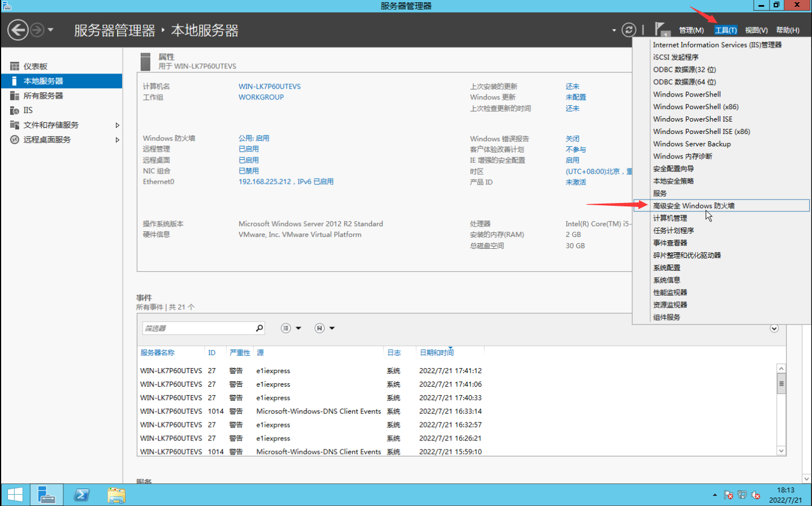The image size is (812, 506).
Task: Open 性能监视器 from the tools menu
Action: tap(721, 293)
